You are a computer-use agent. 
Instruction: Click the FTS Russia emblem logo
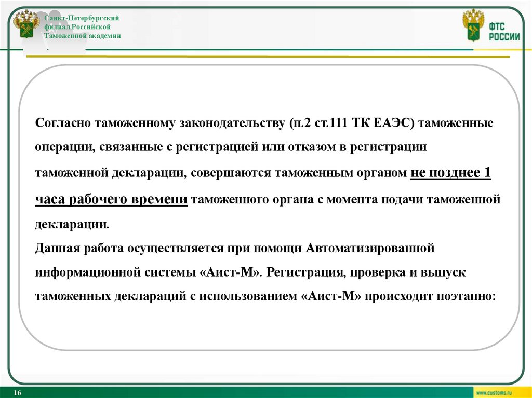click(x=473, y=25)
